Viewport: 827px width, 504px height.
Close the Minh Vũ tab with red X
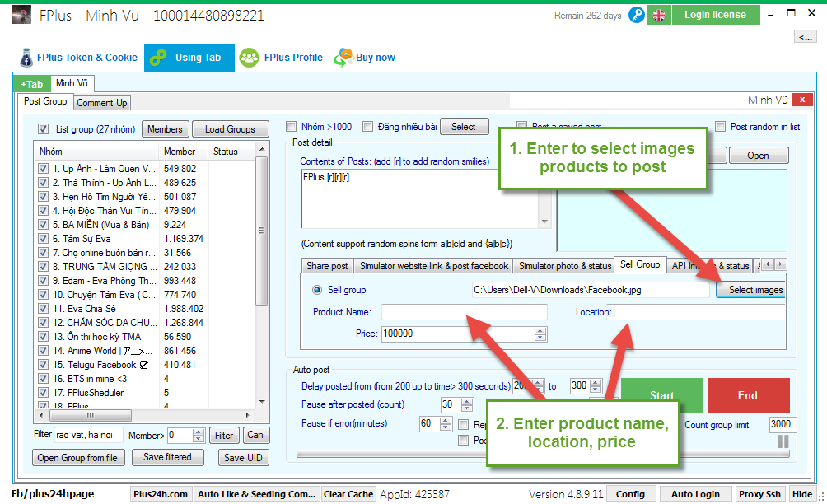802,100
